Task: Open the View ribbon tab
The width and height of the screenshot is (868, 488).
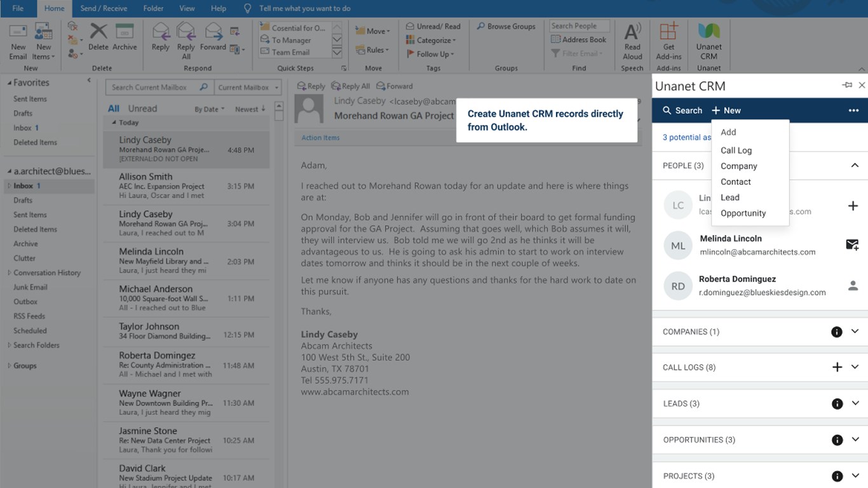Action: tap(187, 8)
